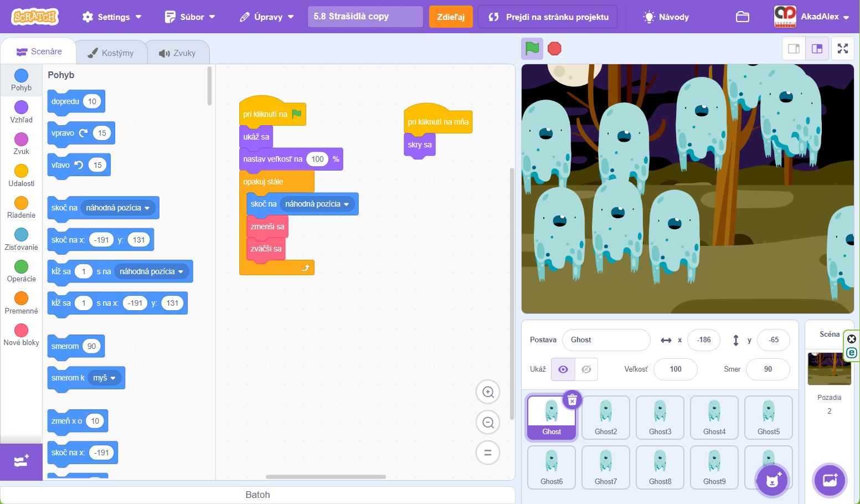Click the workspace vertical scrollbar

pyautogui.click(x=512, y=294)
